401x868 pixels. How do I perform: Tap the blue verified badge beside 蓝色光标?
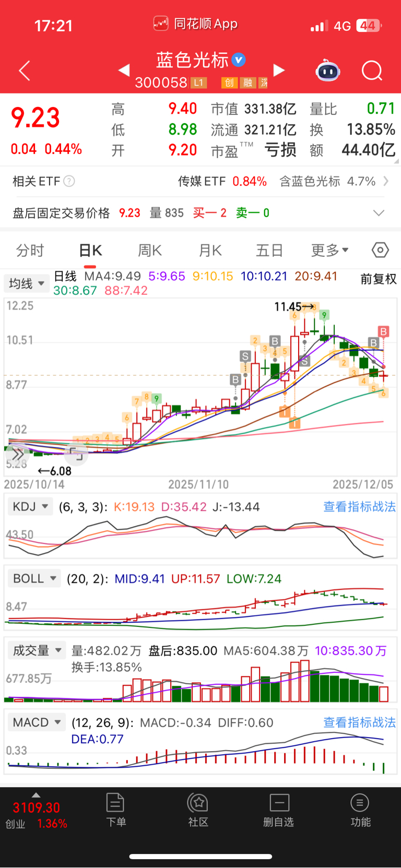[239, 60]
